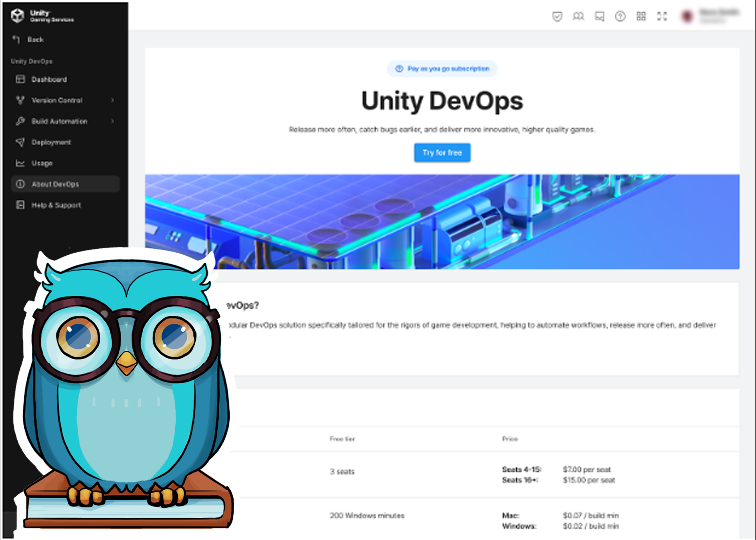Open the shield checkmark icon in header
The width and height of the screenshot is (756, 540).
557,17
